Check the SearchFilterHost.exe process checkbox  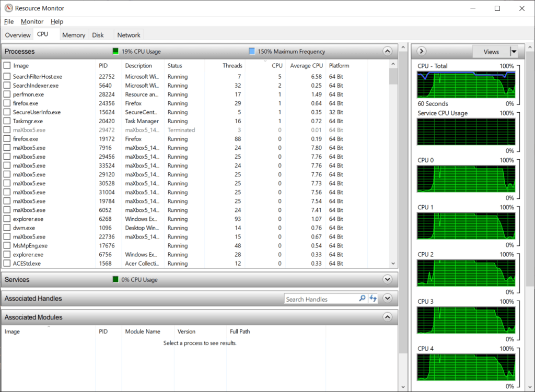click(x=7, y=77)
